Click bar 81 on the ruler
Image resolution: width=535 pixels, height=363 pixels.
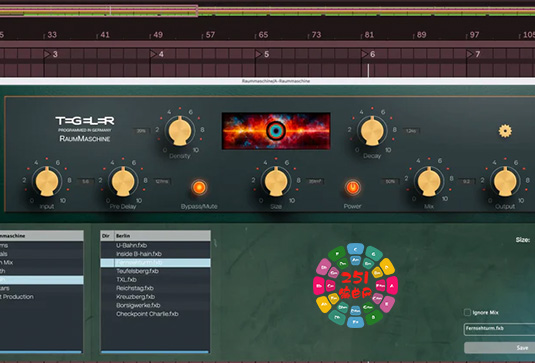coord(369,35)
